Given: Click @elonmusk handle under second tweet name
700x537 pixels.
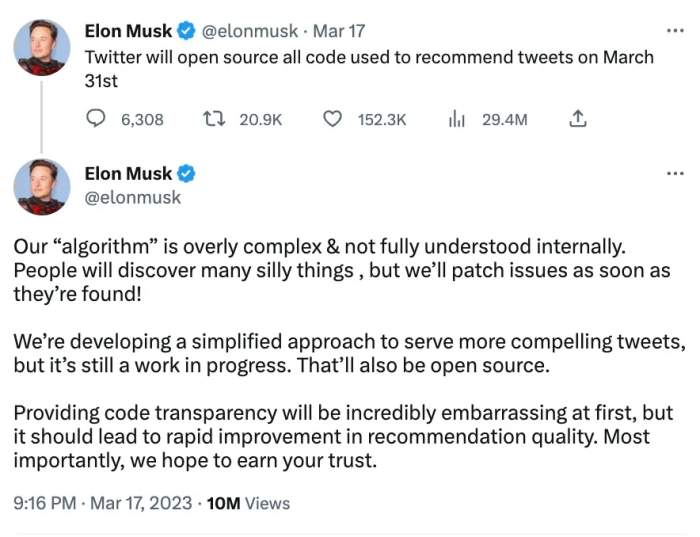Looking at the screenshot, I should point(133,197).
